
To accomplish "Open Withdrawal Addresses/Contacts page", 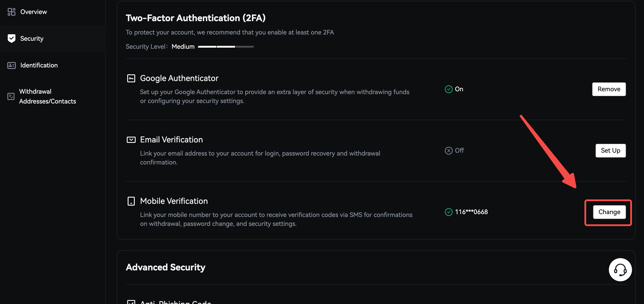I will 48,96.
